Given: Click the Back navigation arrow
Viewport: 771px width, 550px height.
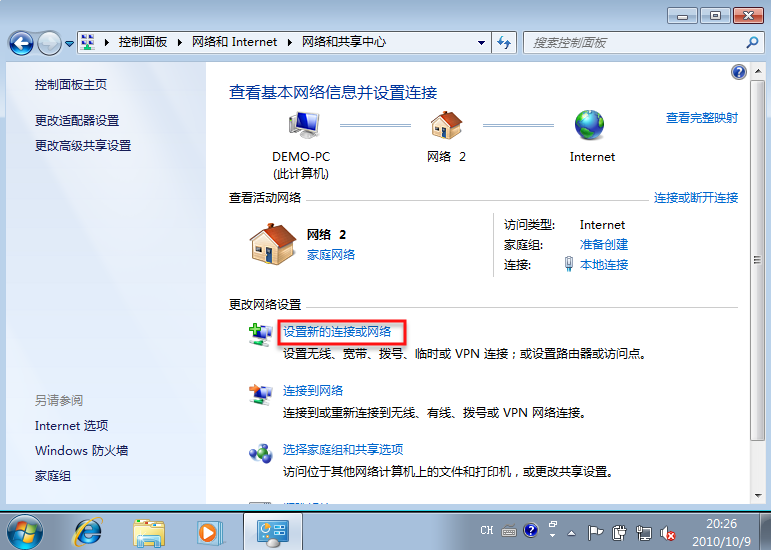Looking at the screenshot, I should [22, 43].
